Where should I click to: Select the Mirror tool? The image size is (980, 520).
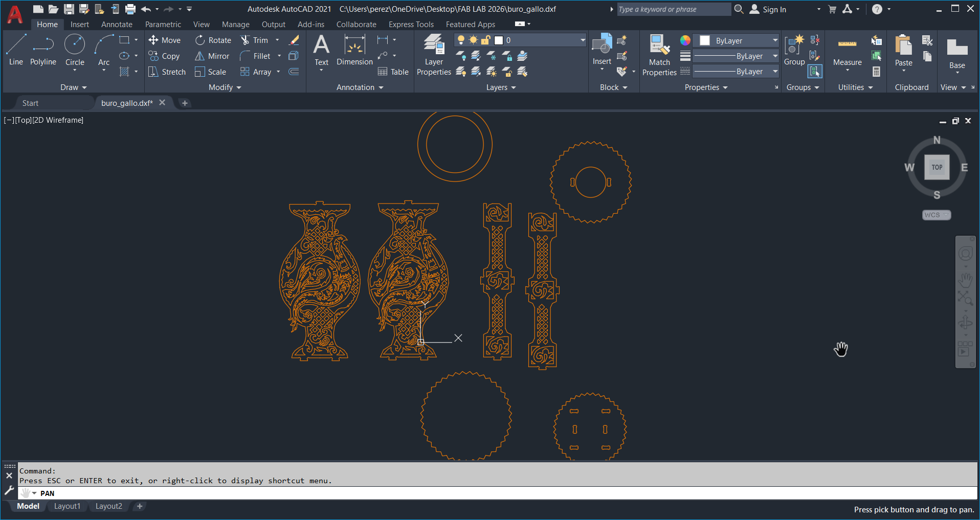(x=212, y=56)
